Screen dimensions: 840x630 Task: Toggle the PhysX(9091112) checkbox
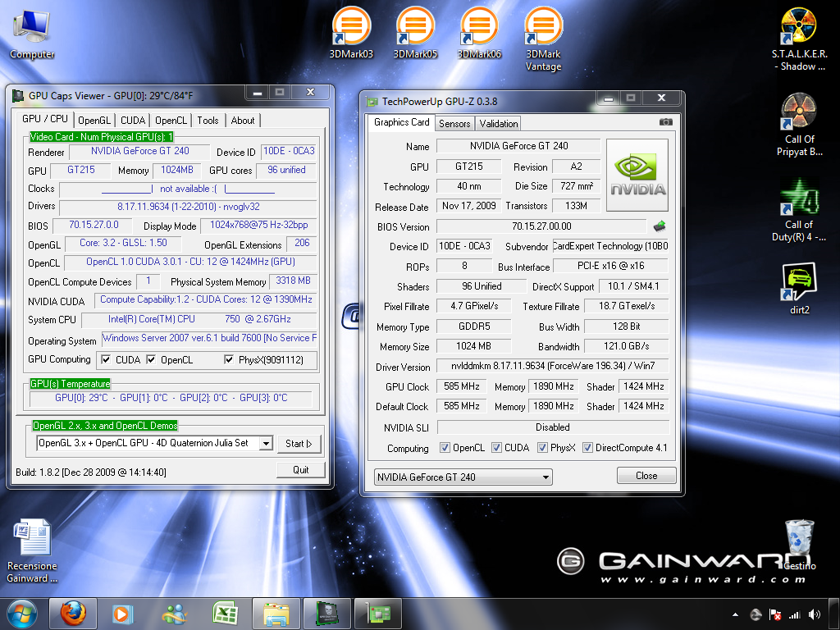[229, 359]
